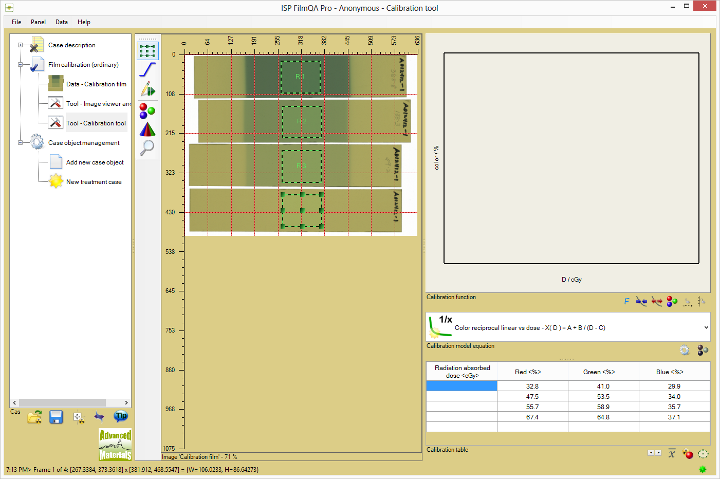Click the status bar frame coordinates text
This screenshot has width=720, height=490.
click(x=132, y=469)
